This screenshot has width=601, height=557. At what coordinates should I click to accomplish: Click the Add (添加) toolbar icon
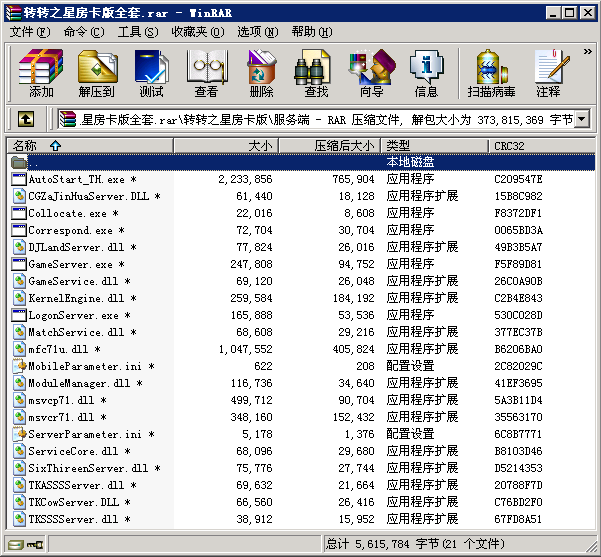(x=41, y=73)
